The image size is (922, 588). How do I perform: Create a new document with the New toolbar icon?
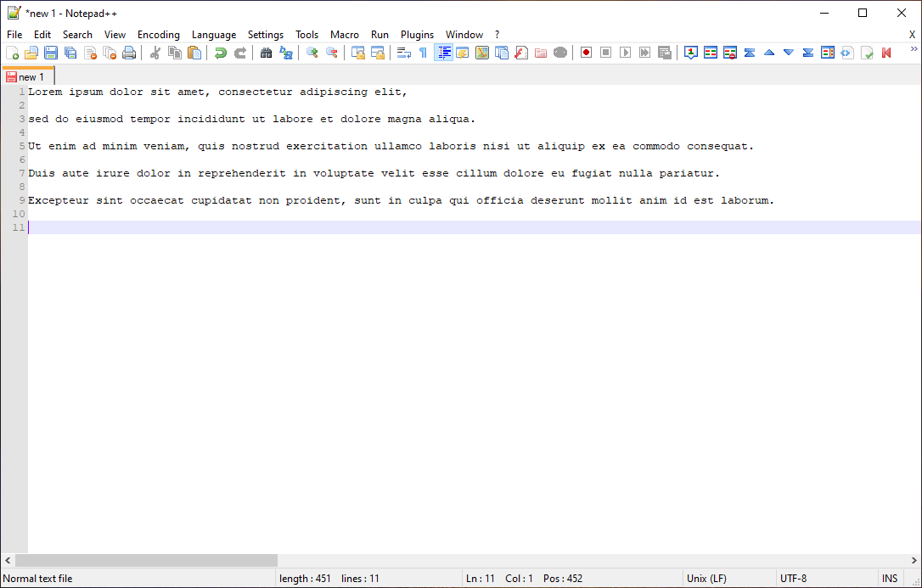click(13, 53)
